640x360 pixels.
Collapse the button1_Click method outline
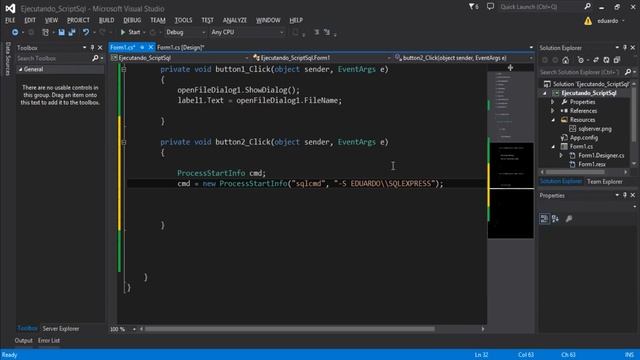tap(124, 69)
